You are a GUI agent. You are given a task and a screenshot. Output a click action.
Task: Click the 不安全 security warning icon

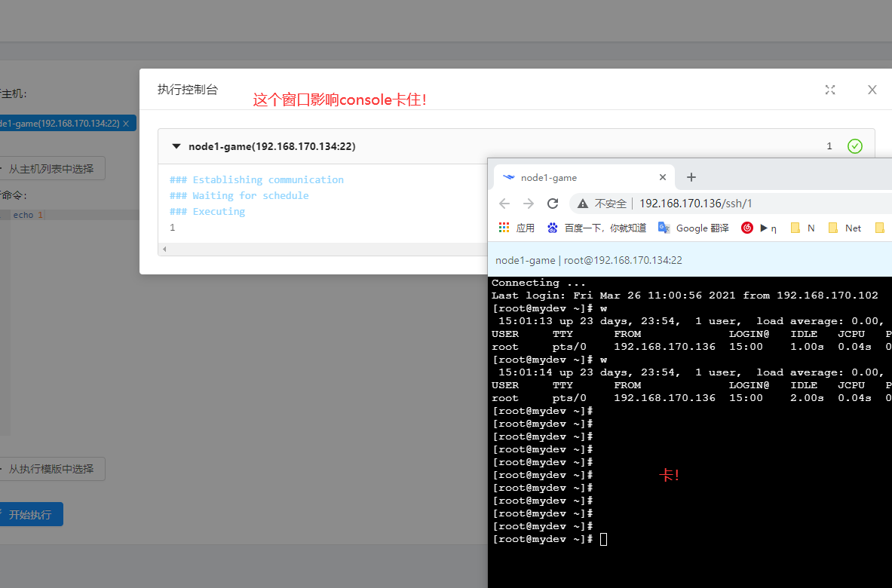(x=583, y=204)
